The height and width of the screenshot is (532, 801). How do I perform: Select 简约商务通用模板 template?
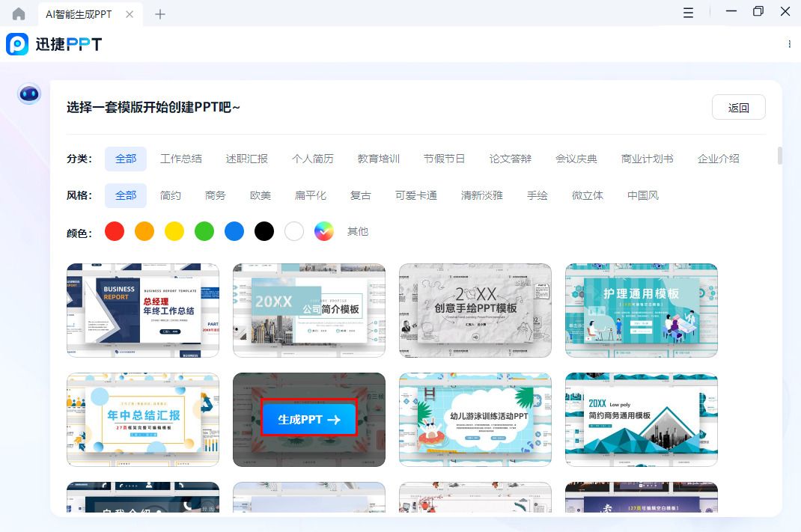(x=641, y=420)
